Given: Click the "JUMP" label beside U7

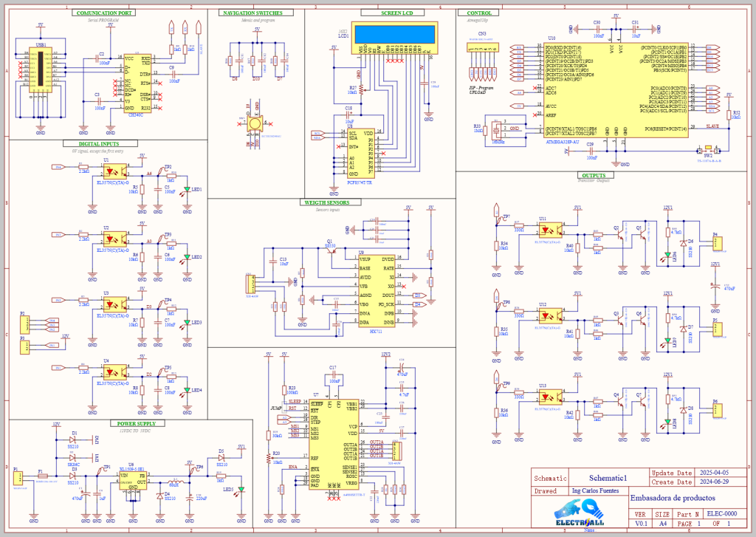Looking at the screenshot, I should click(x=276, y=408).
